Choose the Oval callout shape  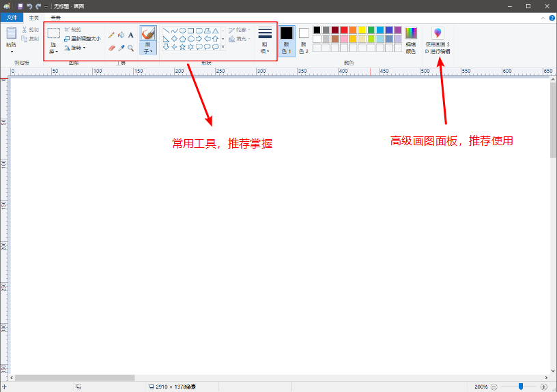pyautogui.click(x=207, y=47)
